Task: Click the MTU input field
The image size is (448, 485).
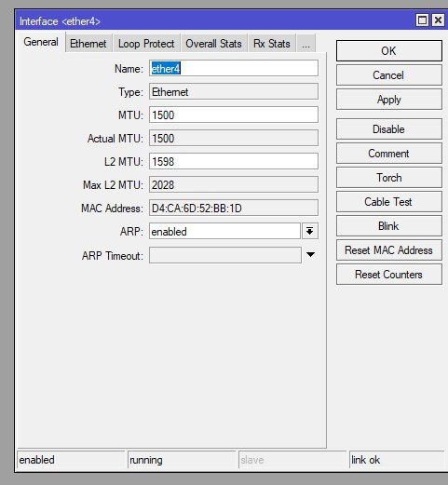Action: (234, 115)
